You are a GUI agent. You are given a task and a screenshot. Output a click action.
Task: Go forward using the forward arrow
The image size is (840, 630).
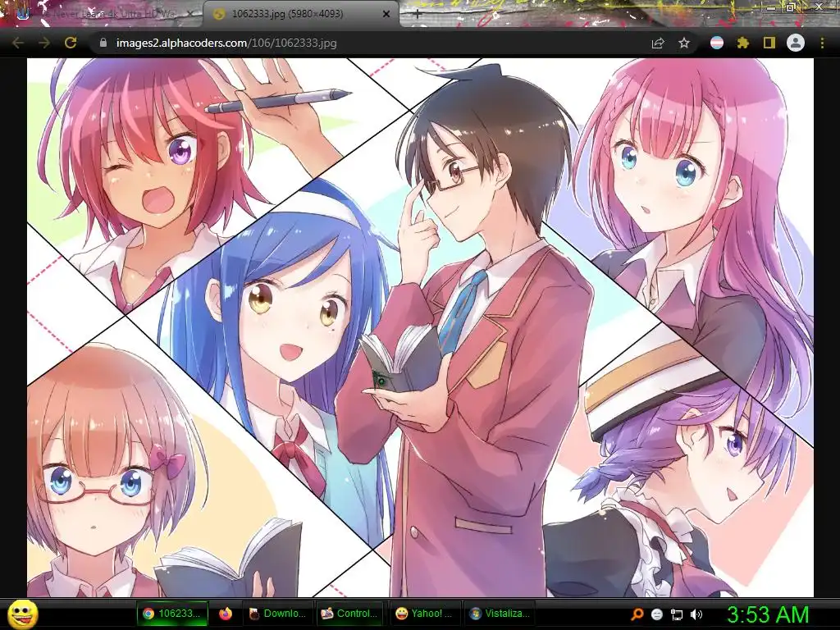pyautogui.click(x=44, y=43)
